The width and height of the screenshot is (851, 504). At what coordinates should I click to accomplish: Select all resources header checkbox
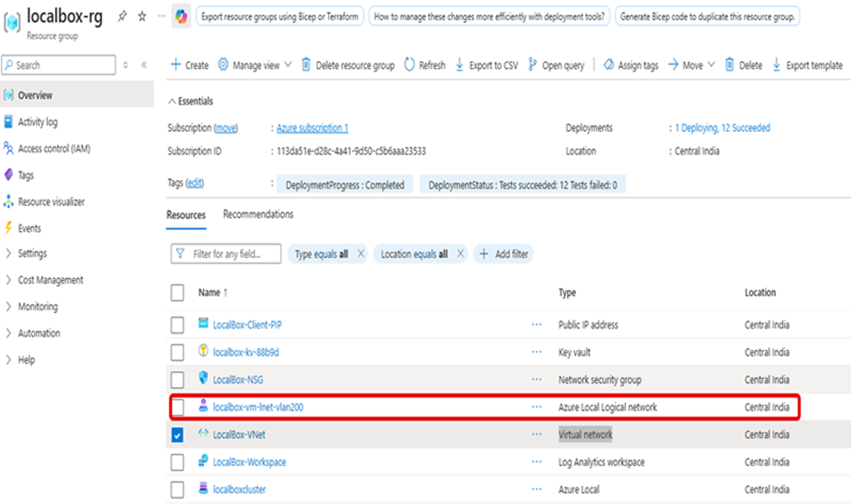177,293
